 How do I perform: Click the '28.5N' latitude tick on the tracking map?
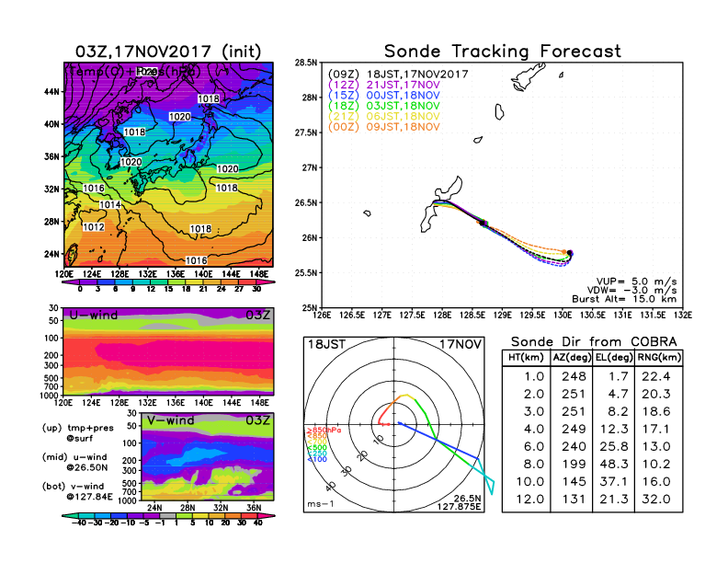306,63
